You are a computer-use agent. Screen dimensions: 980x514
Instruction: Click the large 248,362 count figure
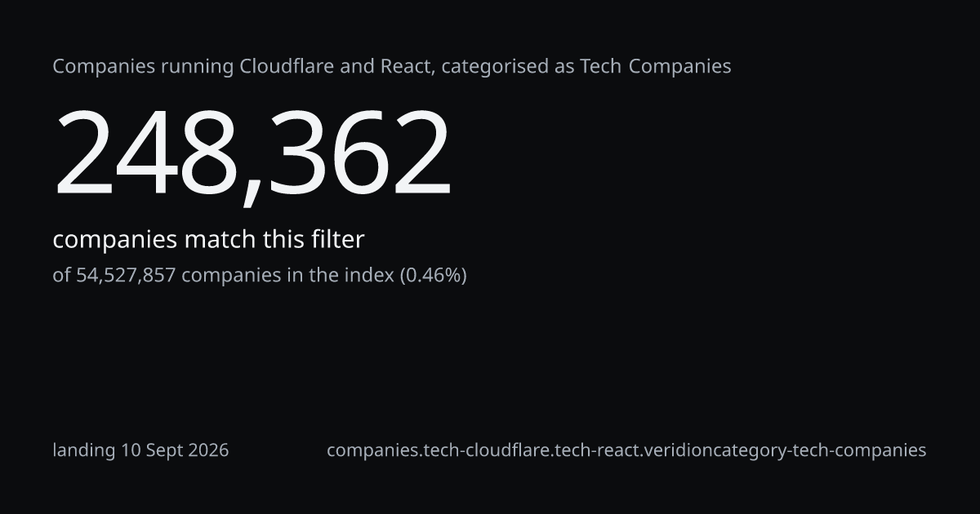[252, 153]
